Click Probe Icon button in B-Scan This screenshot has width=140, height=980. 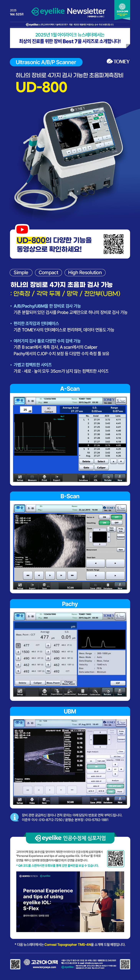121,530
